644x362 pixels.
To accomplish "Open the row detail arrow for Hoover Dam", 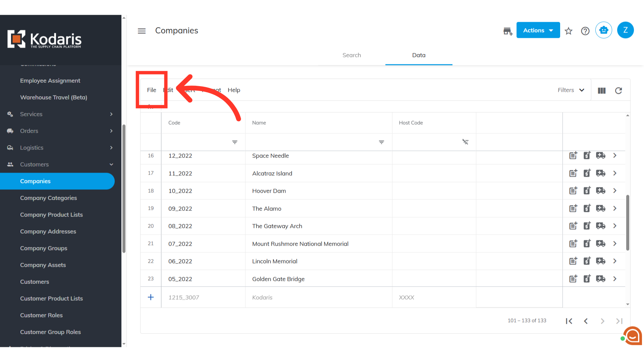I will [615, 191].
